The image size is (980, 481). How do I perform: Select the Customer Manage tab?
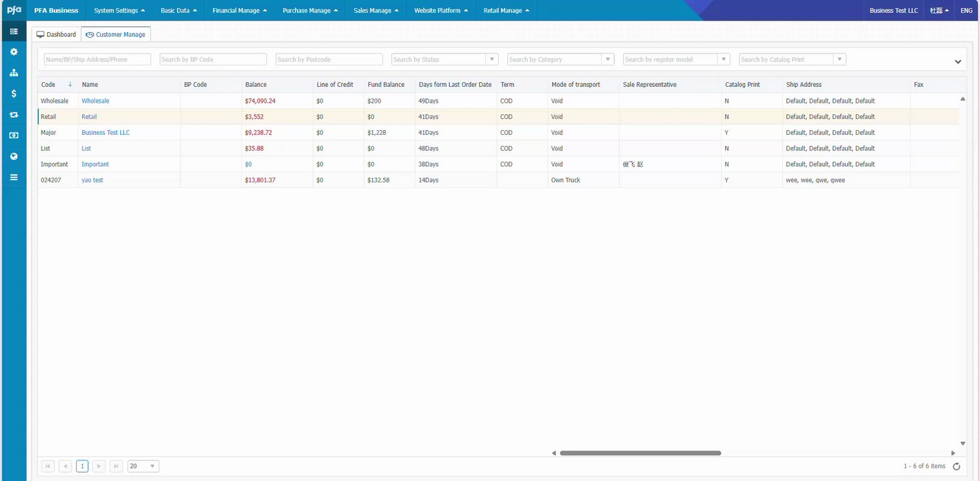[x=115, y=34]
